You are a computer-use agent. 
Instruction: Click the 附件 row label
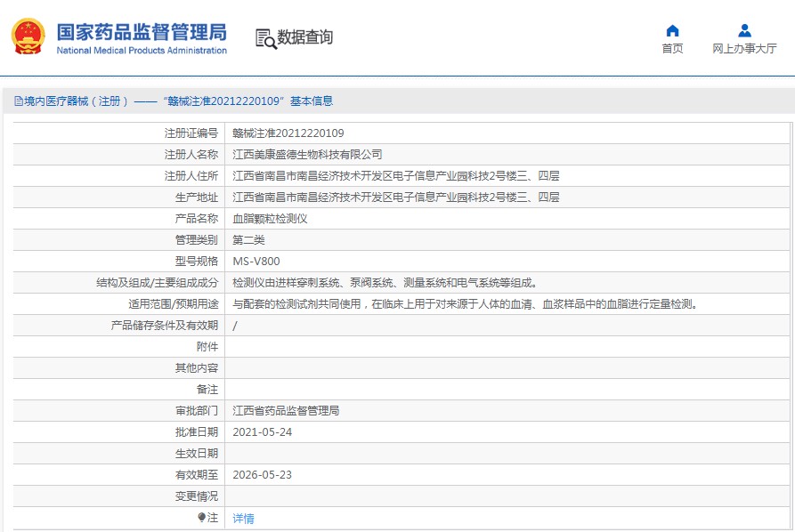(207, 347)
